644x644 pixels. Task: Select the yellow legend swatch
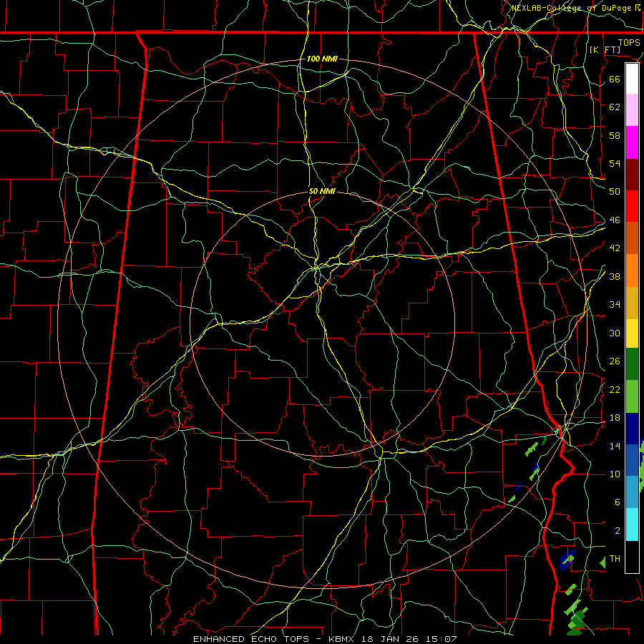pos(632,333)
